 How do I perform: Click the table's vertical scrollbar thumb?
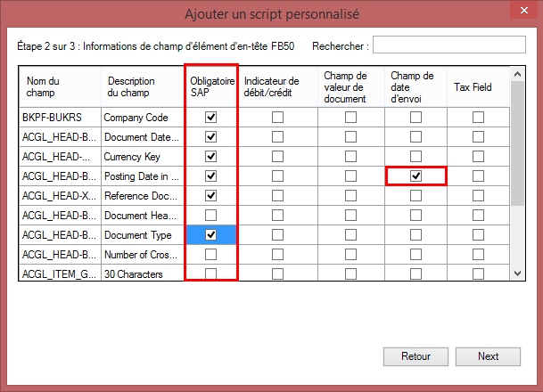[518, 143]
